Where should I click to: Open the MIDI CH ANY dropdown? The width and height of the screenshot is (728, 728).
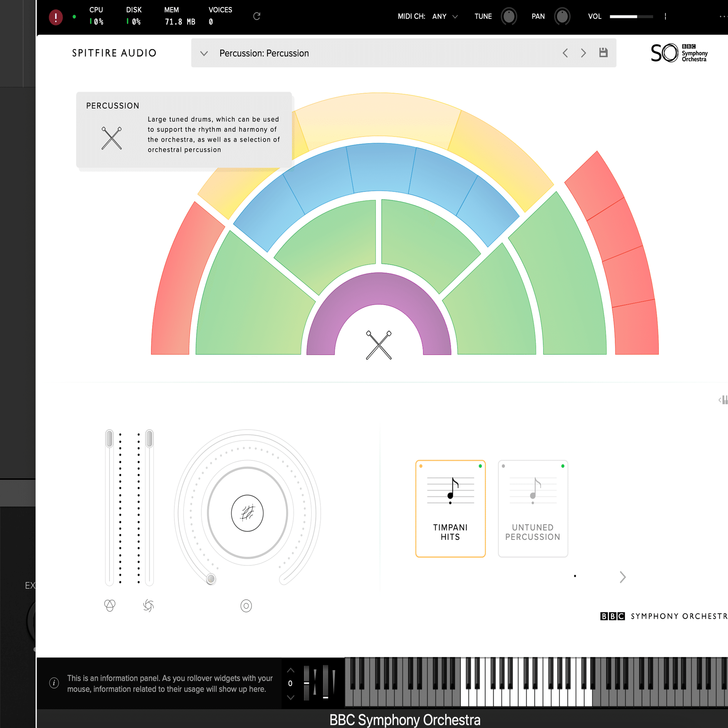click(x=445, y=17)
